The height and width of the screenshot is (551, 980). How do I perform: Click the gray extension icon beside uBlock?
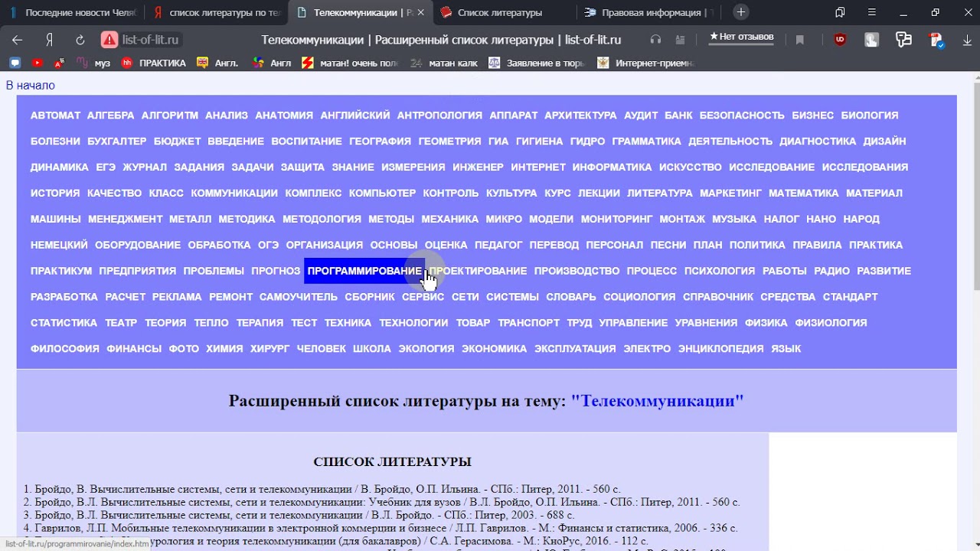[x=871, y=40]
